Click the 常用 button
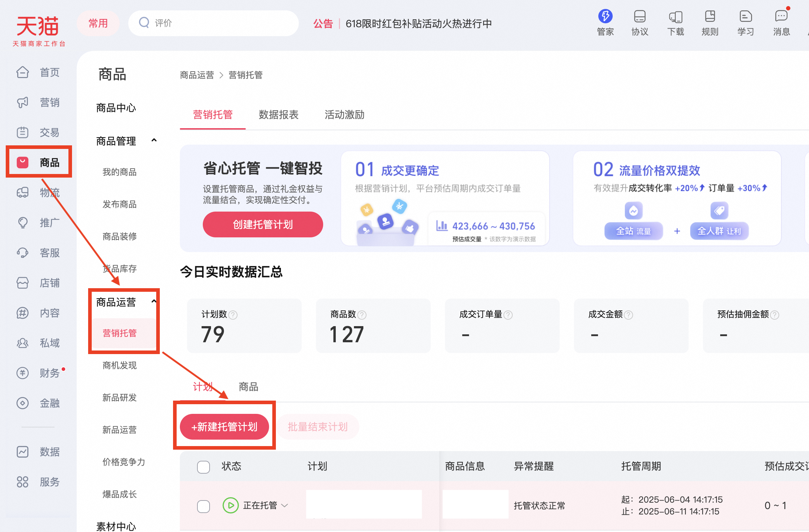The height and width of the screenshot is (532, 809). coord(98,23)
